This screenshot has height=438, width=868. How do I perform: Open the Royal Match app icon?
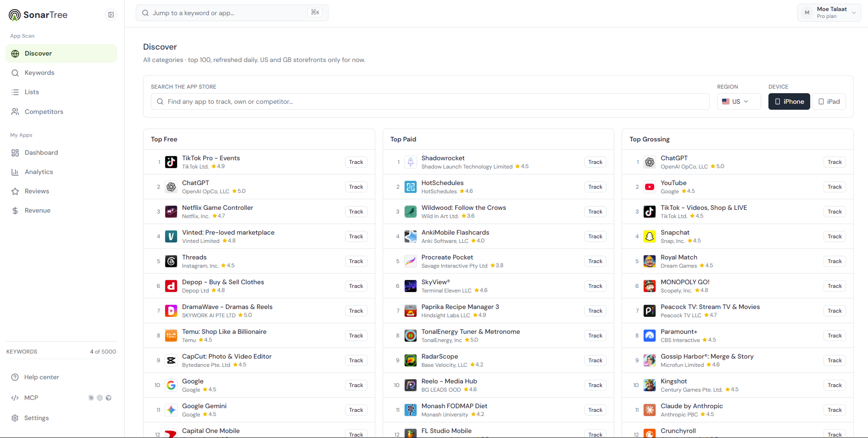[x=650, y=261]
